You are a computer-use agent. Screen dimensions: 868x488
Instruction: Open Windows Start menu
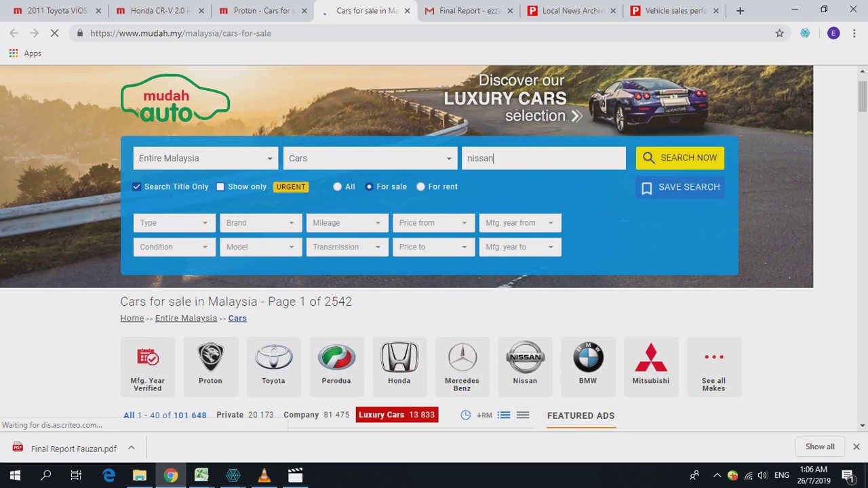click(x=15, y=475)
